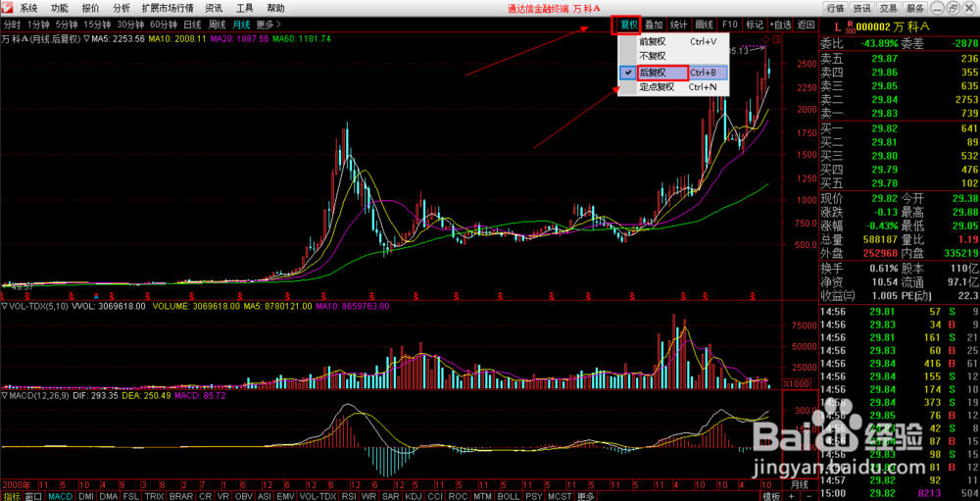Switch indicator to BRAR
The image size is (980, 501).
point(181,496)
